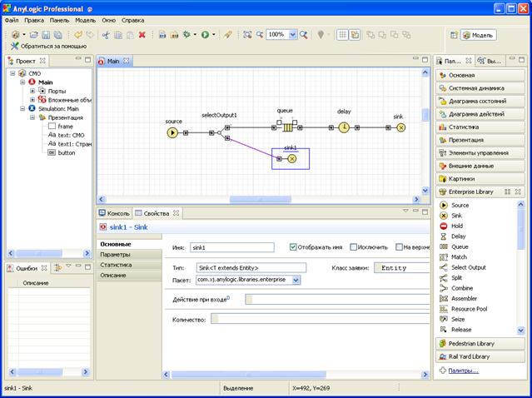Viewport: 532px width, 398px height.
Task: Click the Палитры... link
Action: pyautogui.click(x=463, y=371)
